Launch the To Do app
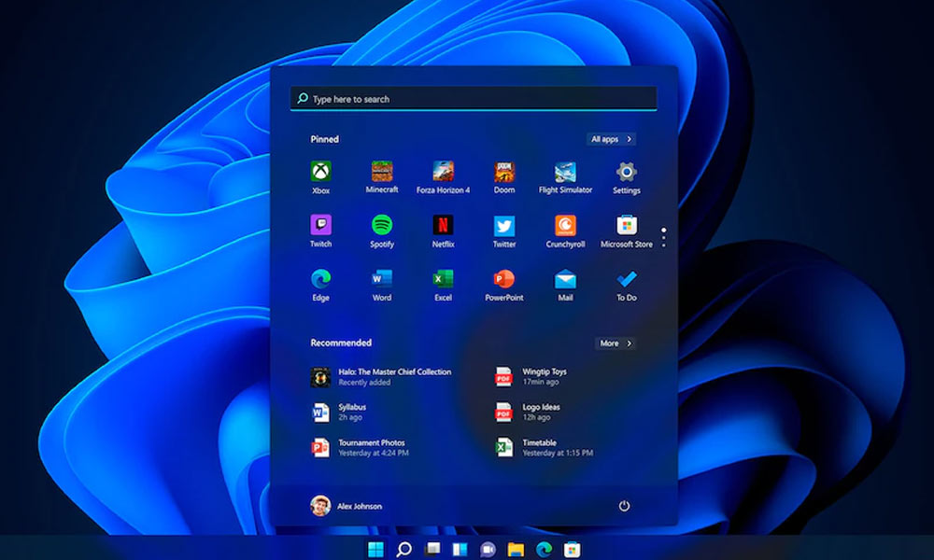This screenshot has height=560, width=934. pos(626,285)
